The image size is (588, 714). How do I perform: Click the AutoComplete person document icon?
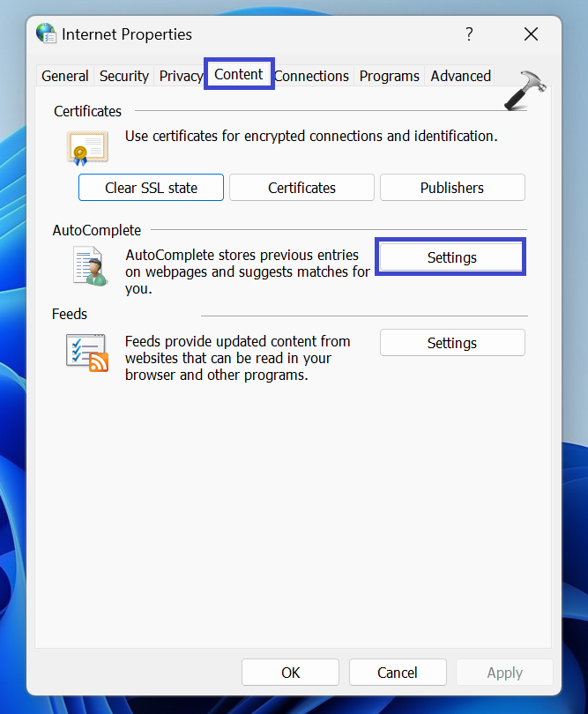[x=90, y=266]
